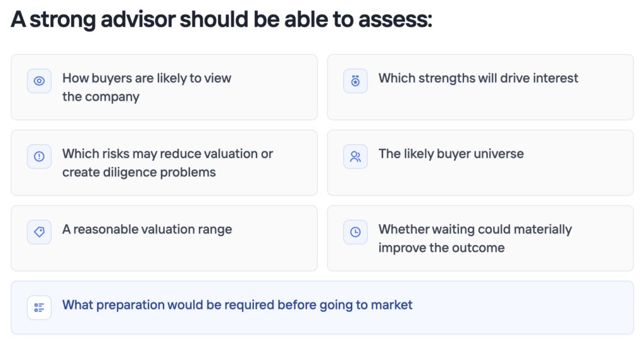
Task: Select 'Which strengths will drive interest' text
Action: click(478, 78)
